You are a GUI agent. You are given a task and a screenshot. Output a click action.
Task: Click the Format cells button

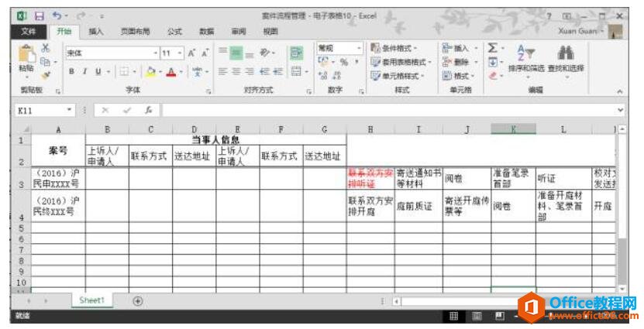click(x=458, y=76)
